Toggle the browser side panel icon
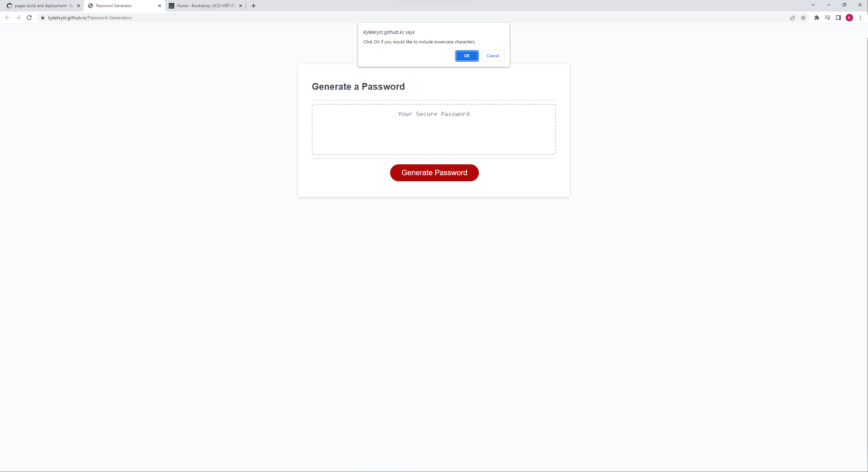Screen dimensions: 868x472 click(x=838, y=18)
